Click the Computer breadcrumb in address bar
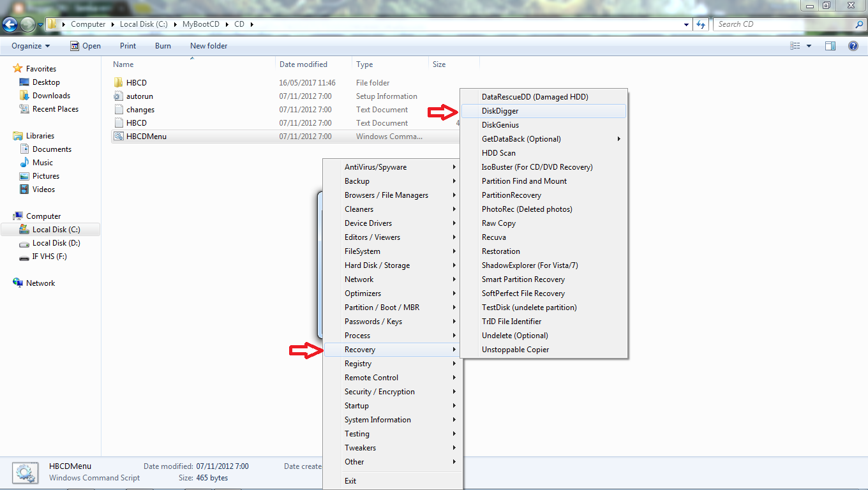This screenshot has width=868, height=490. pyautogui.click(x=88, y=24)
